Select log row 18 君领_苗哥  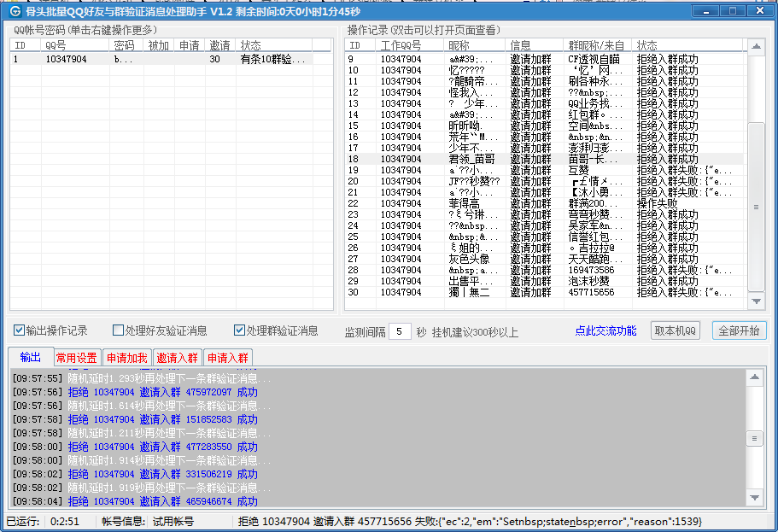tap(545, 159)
